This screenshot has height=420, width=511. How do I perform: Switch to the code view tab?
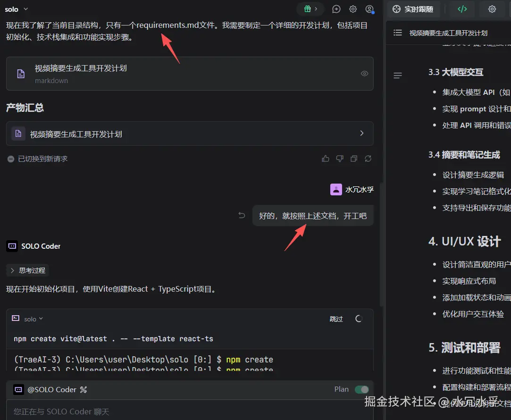pos(462,9)
